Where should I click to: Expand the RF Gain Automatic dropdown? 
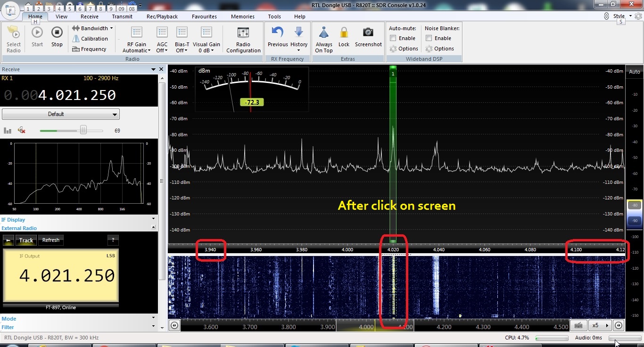tap(136, 47)
